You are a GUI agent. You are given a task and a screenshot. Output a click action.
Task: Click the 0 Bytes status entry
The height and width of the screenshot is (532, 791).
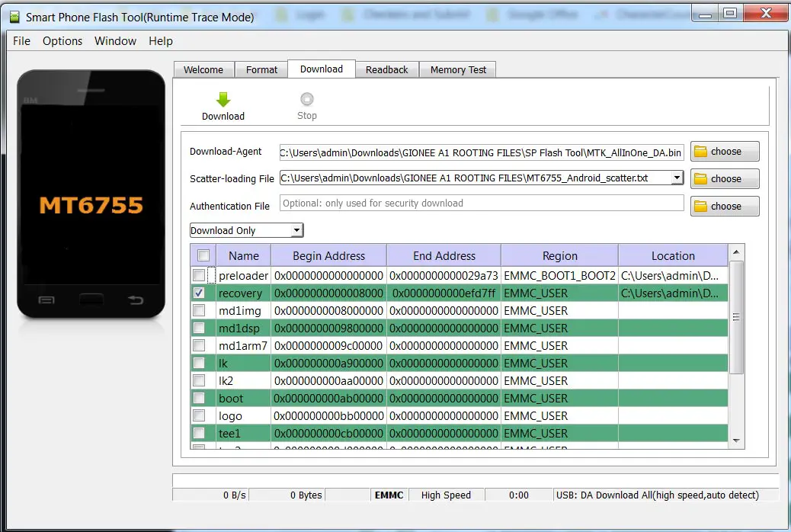click(306, 495)
